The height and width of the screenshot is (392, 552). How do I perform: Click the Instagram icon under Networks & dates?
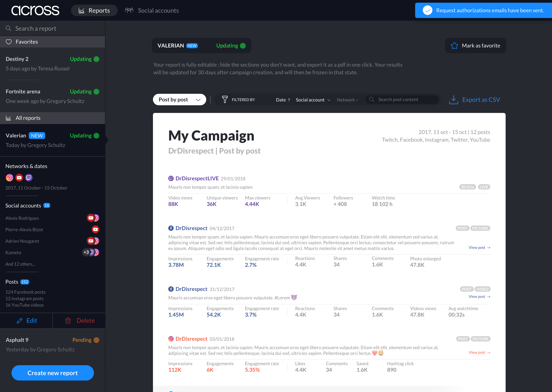coord(9,178)
